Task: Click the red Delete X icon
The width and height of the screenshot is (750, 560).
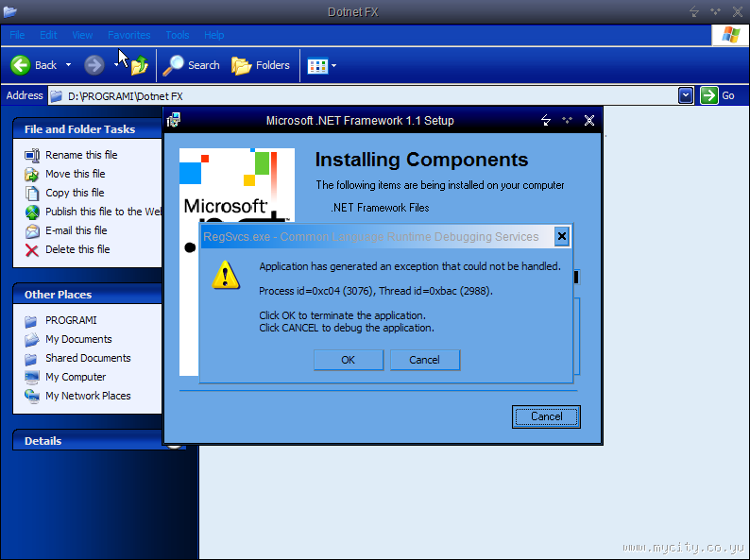Action: (x=32, y=250)
